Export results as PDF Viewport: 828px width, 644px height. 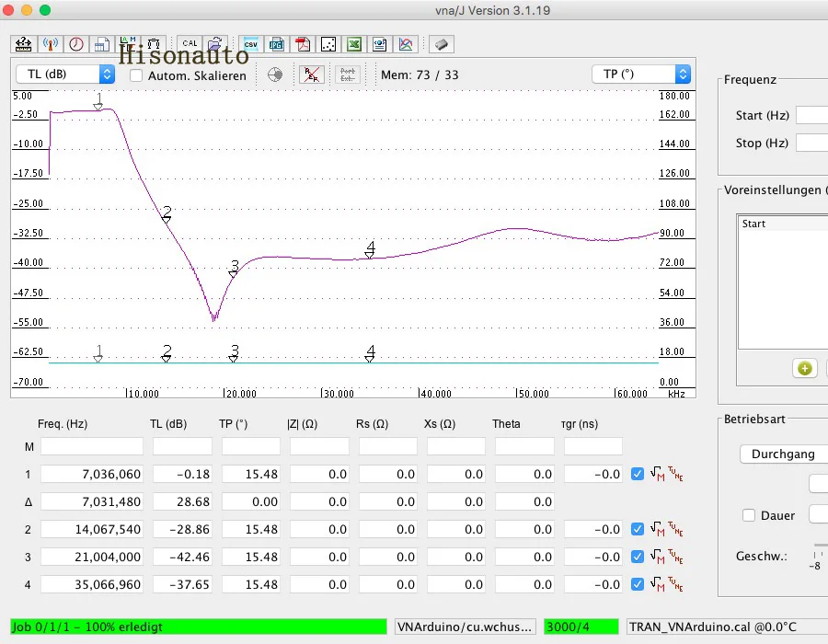pyautogui.click(x=303, y=44)
